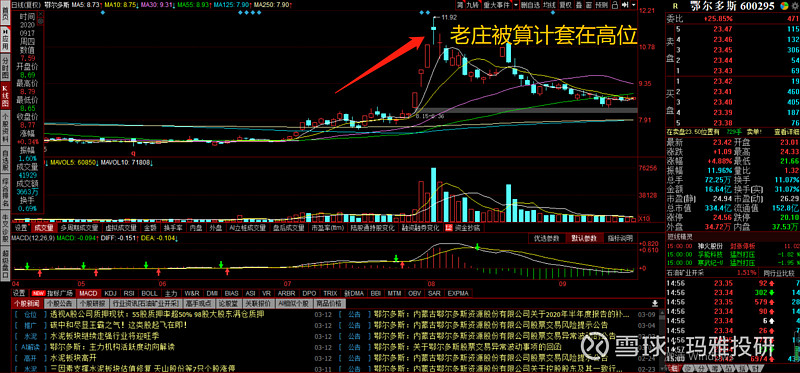Switch to the 商品价格 tab
This screenshot has width=800, height=373.
[330, 303]
